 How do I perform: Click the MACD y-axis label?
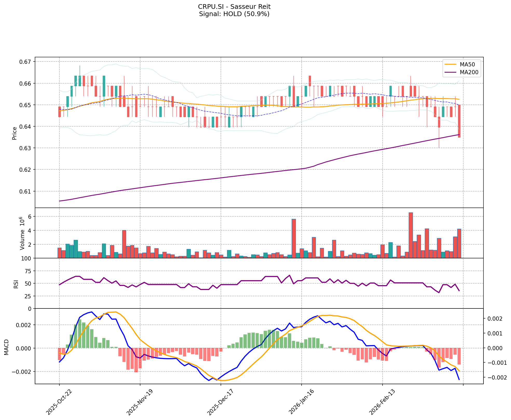pyautogui.click(x=6, y=347)
